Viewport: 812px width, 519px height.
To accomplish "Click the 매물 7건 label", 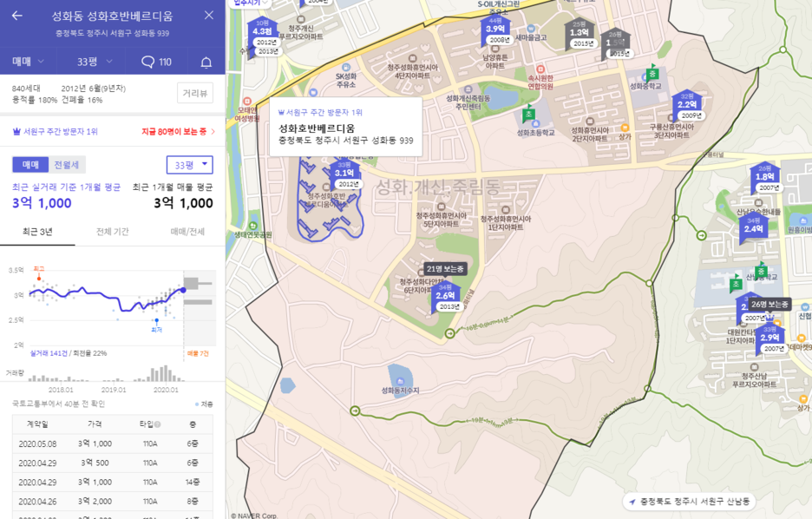I will pos(198,353).
